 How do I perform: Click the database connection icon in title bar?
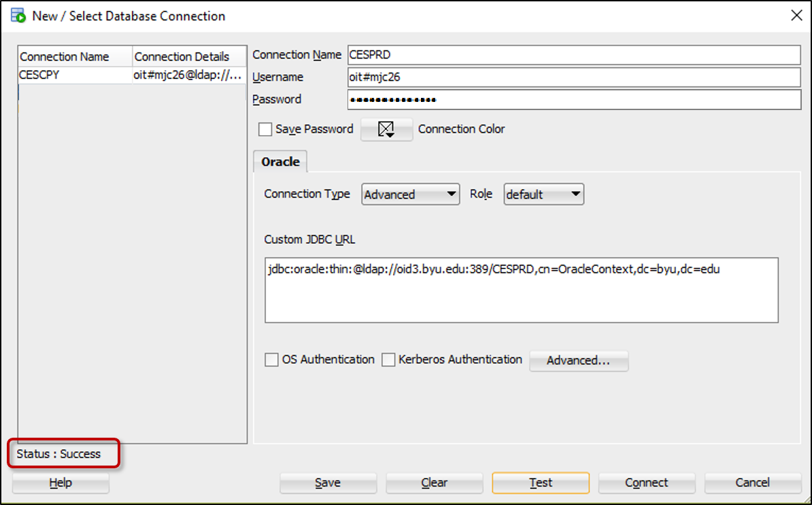coord(18,16)
